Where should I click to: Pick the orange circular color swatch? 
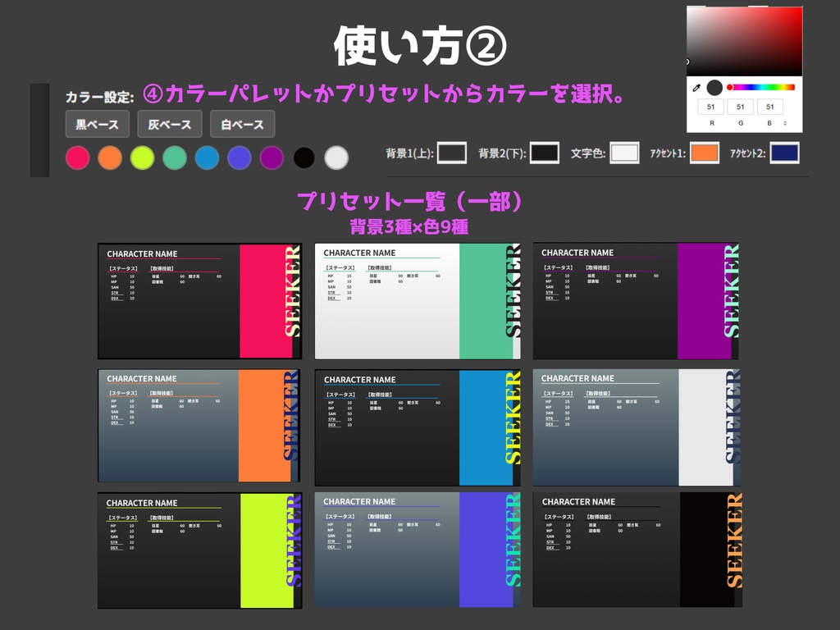(110, 157)
